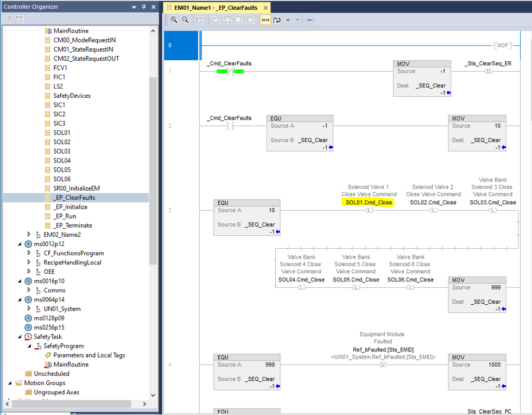Collapse the SafetyTask node
Viewport: 532px width, 415px height.
click(x=20, y=337)
